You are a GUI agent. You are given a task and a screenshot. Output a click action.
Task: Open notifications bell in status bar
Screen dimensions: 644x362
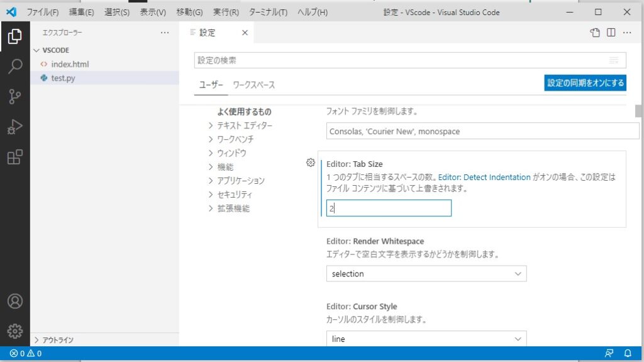(x=628, y=353)
